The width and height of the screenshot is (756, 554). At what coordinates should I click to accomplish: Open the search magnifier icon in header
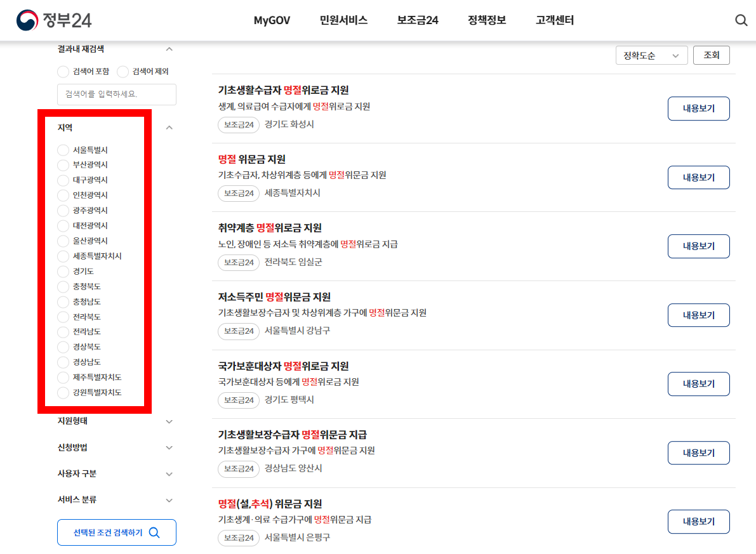(741, 20)
